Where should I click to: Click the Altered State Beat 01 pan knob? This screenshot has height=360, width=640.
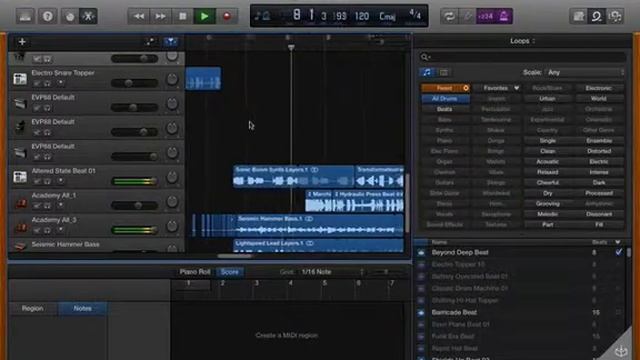coord(172,177)
